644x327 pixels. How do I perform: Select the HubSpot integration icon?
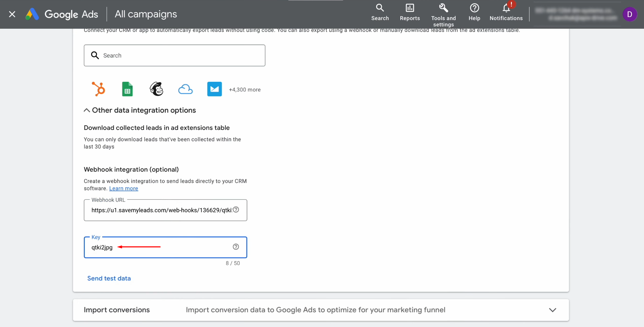[98, 89]
